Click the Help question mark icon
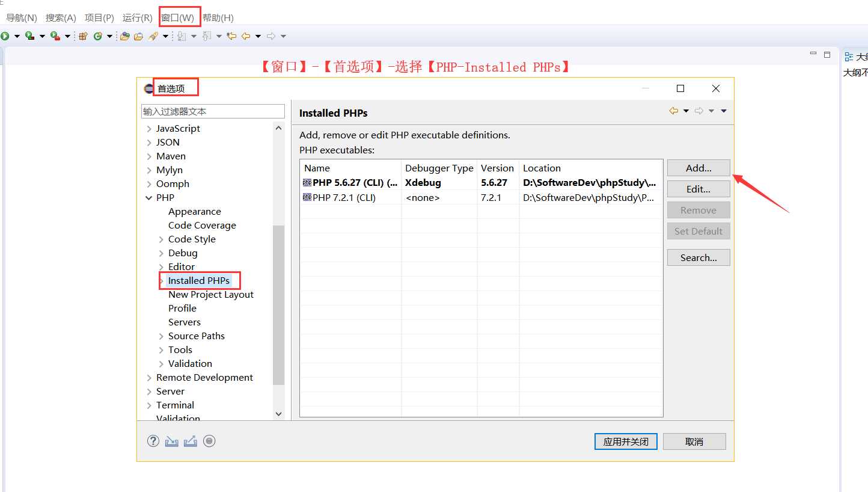Screen dimensions: 868x492 [153, 441]
